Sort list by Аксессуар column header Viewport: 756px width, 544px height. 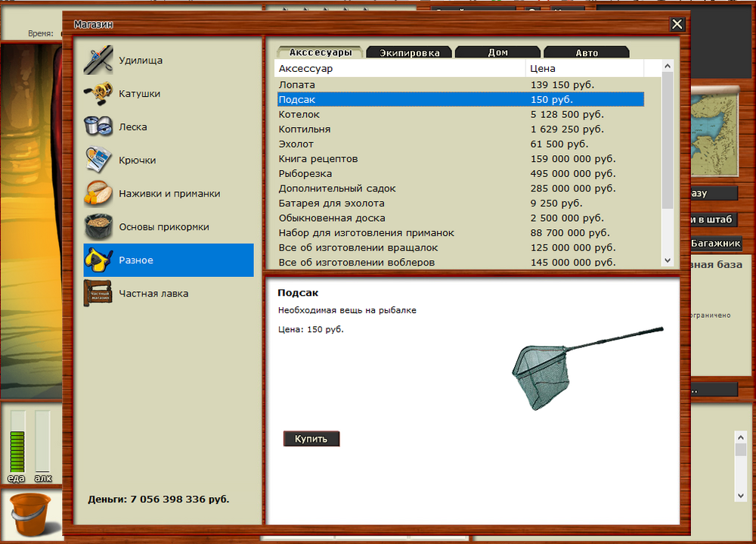click(399, 69)
